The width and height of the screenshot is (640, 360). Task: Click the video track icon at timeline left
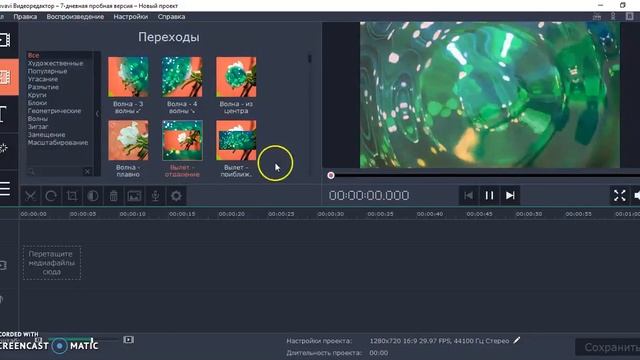[3, 265]
